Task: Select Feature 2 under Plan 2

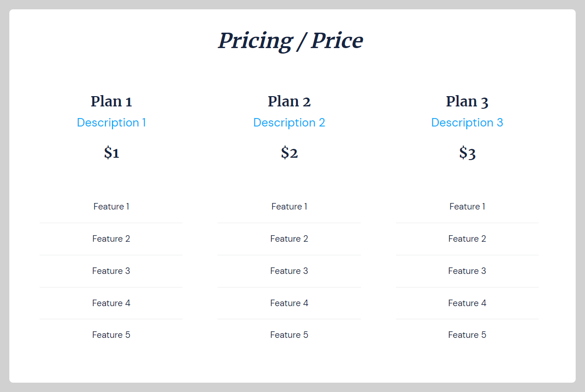Action: pos(289,239)
